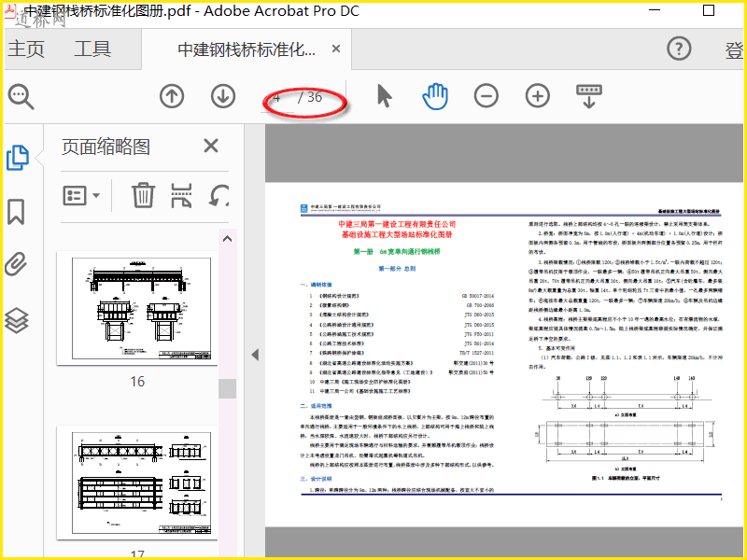Click the thumbnail panel scrollbar handle
The height and width of the screenshot is (560, 747).
(x=228, y=388)
